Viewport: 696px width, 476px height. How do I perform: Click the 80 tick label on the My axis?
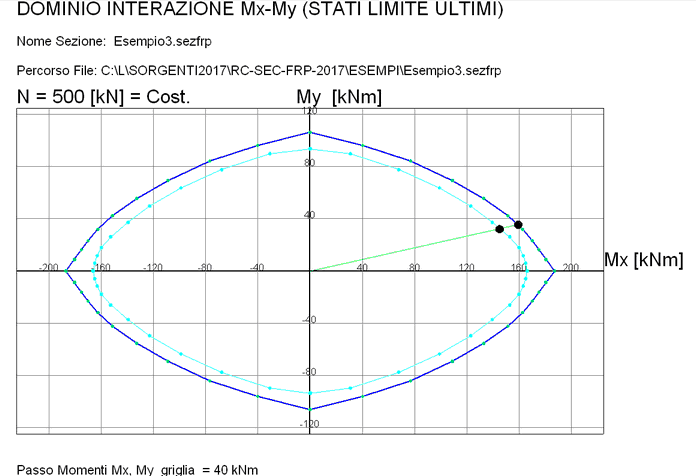point(309,163)
